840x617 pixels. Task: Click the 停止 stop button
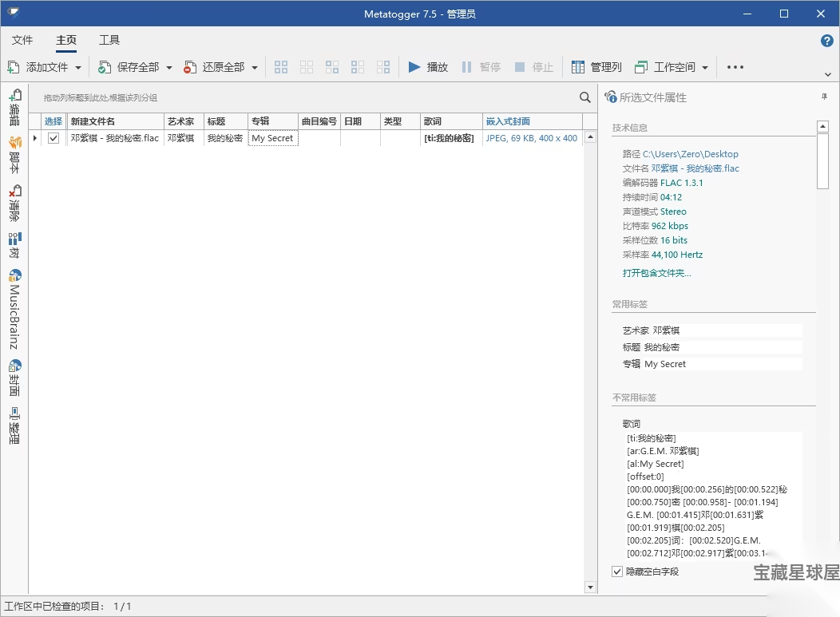pyautogui.click(x=533, y=67)
